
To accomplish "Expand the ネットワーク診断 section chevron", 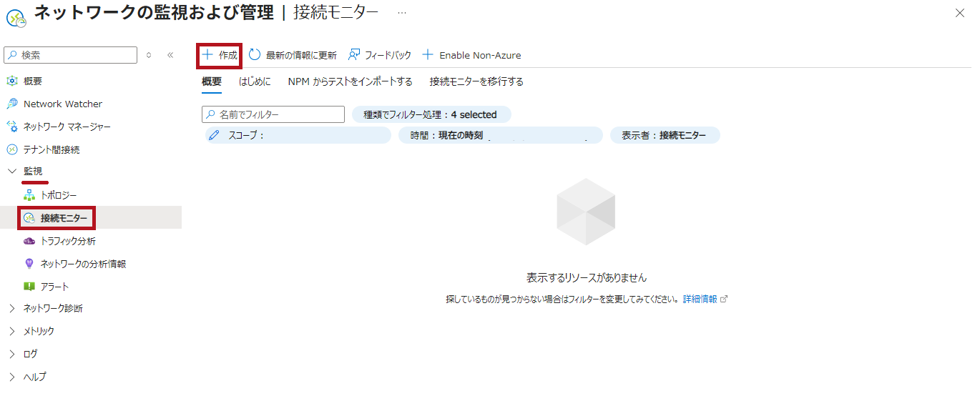I will [x=11, y=309].
